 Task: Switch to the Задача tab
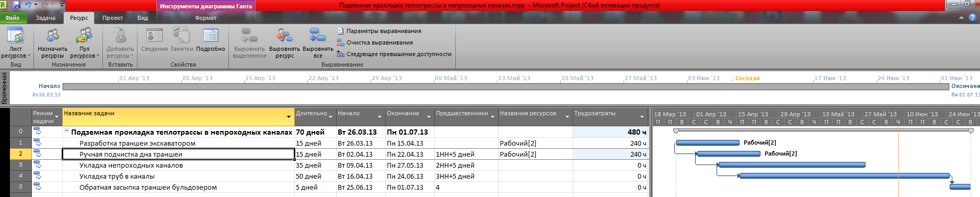coord(45,18)
